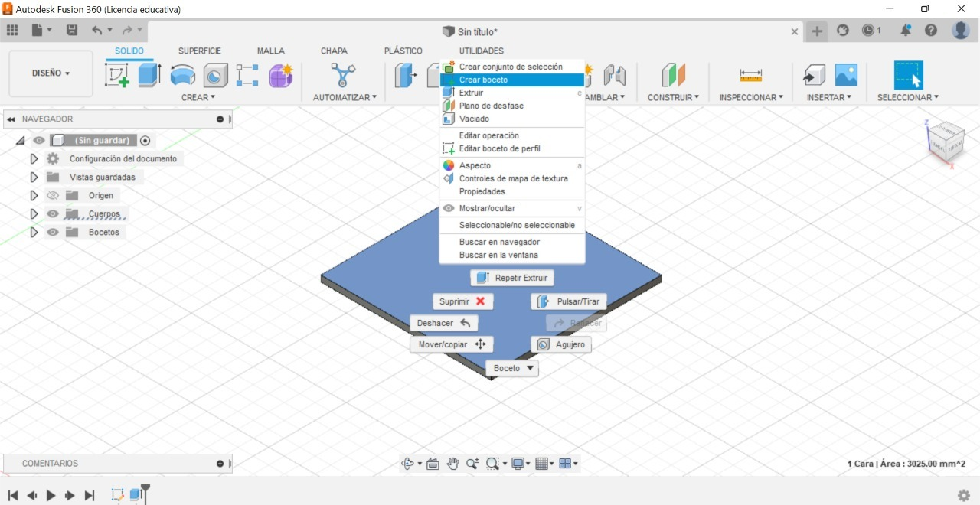Select the Press Pull icon in the toolbar
Viewport: 980px width, 505px height.
point(406,75)
